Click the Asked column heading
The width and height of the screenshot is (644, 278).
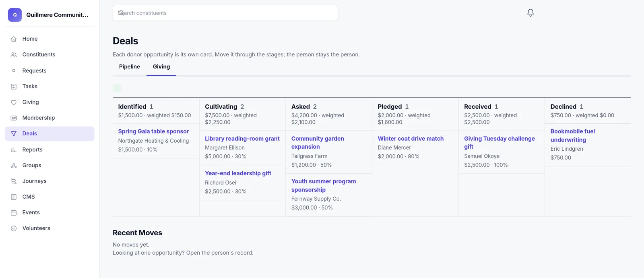[301, 107]
